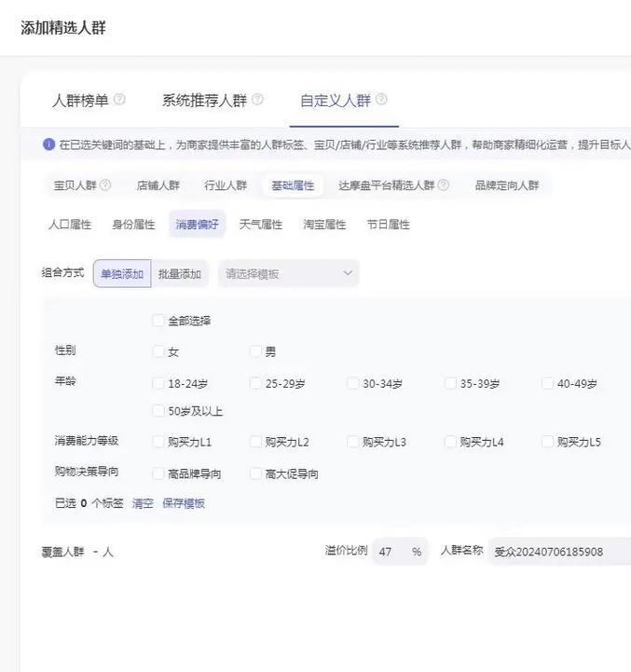This screenshot has height=672, width=631.
Task: Tick the 35-39岁 age checkbox
Action: click(450, 383)
